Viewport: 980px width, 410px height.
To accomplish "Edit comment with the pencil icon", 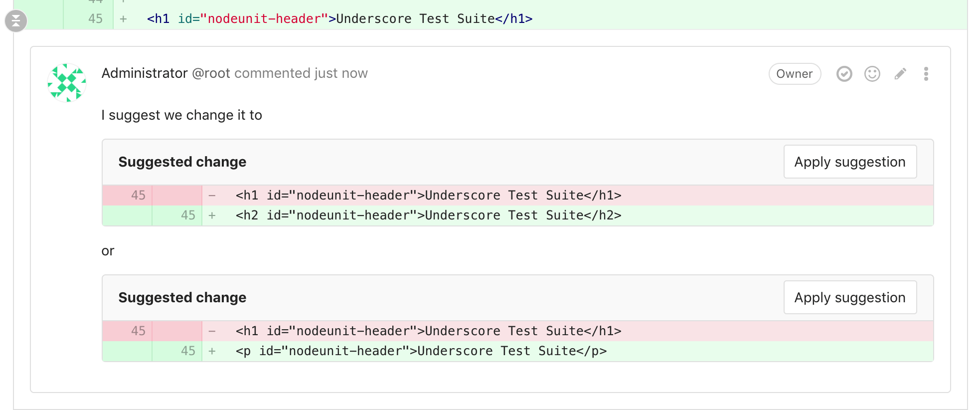I will 900,74.
